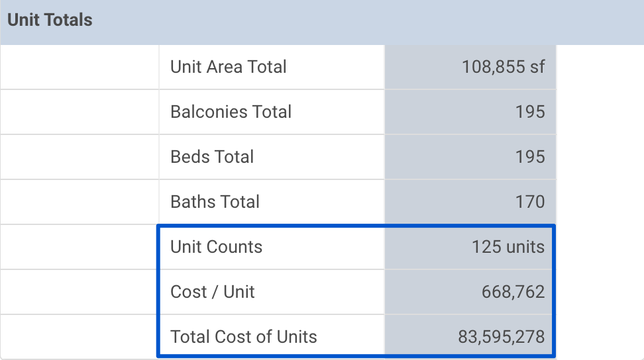
Task: Click empty cell left of Cost / Unit
Action: click(x=80, y=292)
